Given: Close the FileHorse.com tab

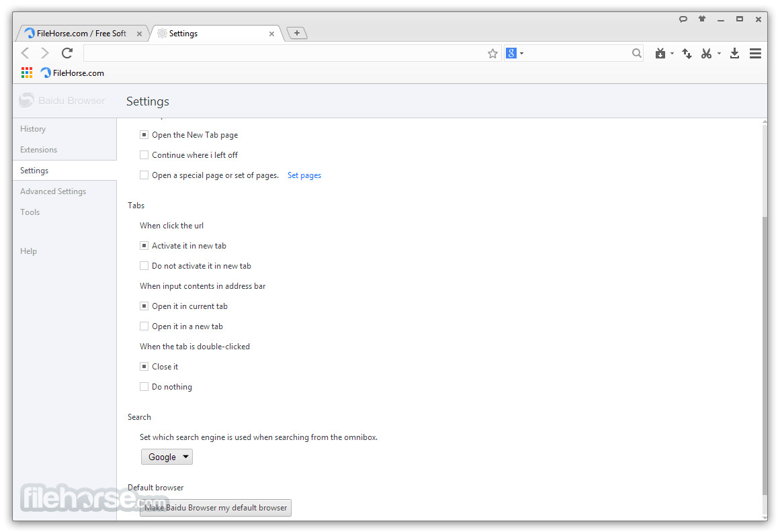Looking at the screenshot, I should (x=139, y=34).
